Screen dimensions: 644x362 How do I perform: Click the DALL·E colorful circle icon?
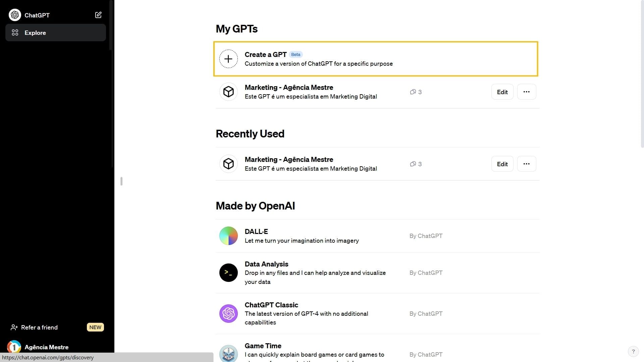click(228, 236)
